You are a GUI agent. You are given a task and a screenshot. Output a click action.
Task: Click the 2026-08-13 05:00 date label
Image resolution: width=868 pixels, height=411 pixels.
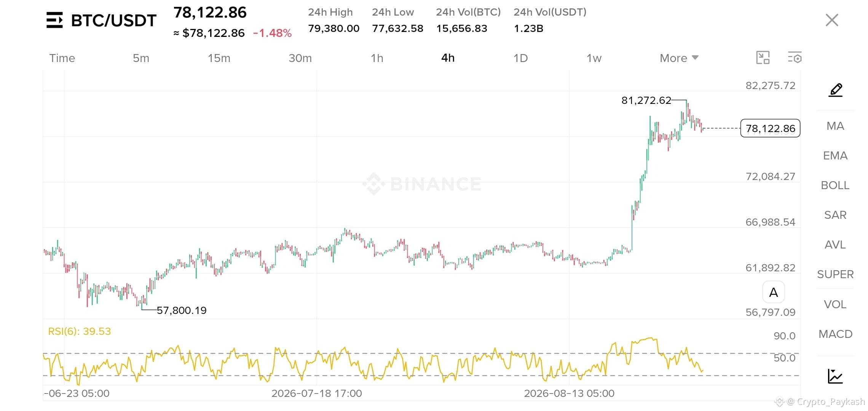click(569, 393)
